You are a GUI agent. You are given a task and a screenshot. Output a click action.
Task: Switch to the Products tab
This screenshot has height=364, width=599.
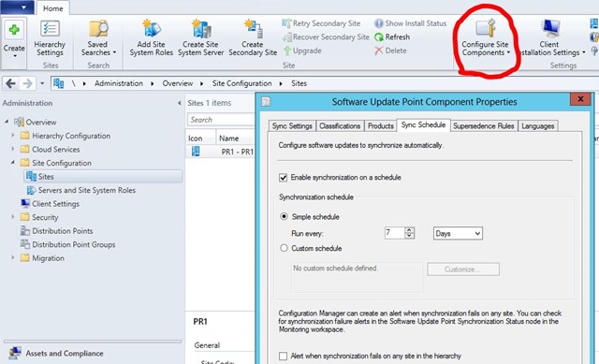click(381, 126)
